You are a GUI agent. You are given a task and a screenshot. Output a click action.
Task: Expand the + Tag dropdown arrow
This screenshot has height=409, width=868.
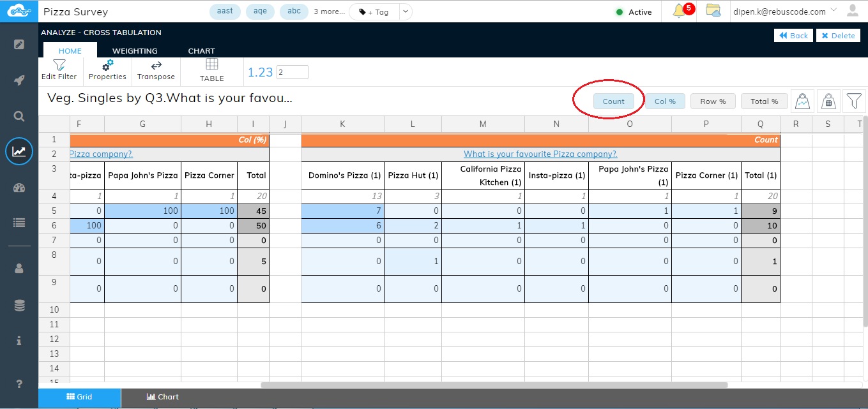(x=405, y=11)
